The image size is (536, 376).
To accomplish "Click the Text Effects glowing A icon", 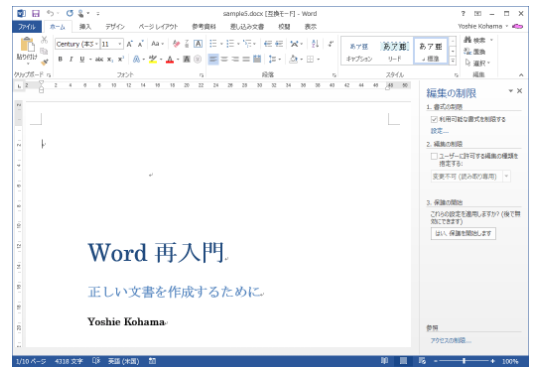I will 136,59.
